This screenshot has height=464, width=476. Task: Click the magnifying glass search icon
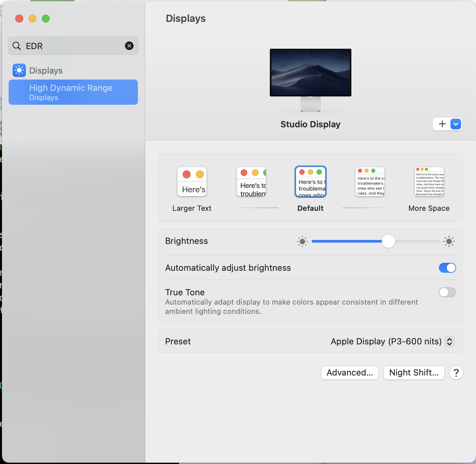17,46
